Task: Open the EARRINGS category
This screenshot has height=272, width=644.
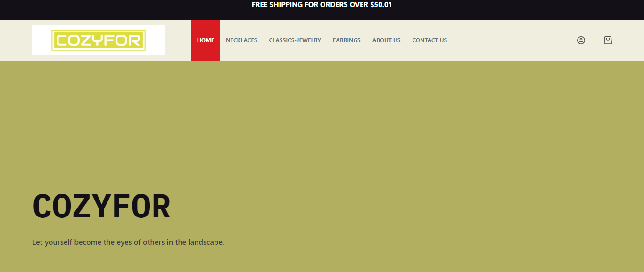Action: point(347,40)
